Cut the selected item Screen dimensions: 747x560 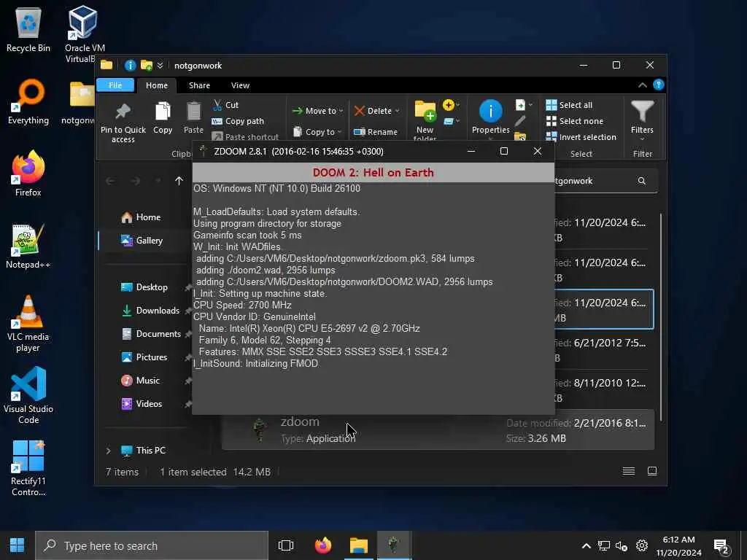(x=226, y=105)
